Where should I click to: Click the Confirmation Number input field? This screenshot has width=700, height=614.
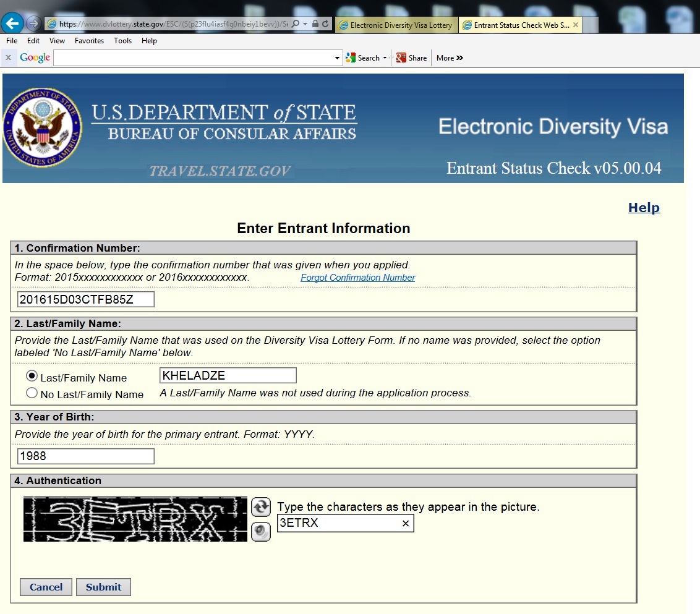(86, 299)
